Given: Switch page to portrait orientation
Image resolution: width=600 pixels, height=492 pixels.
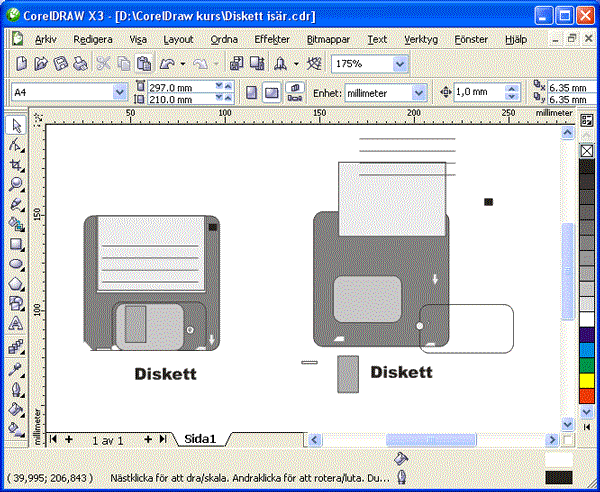Looking at the screenshot, I should 252,92.
